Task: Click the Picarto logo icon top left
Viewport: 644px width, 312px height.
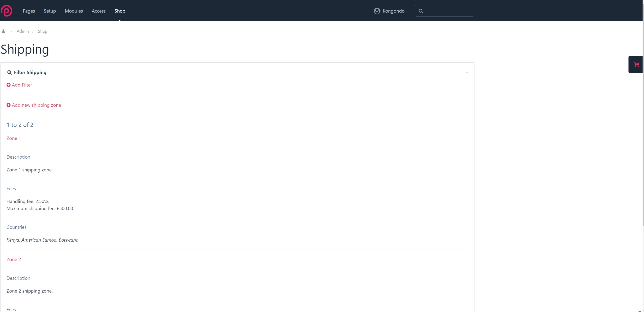Action: [7, 11]
